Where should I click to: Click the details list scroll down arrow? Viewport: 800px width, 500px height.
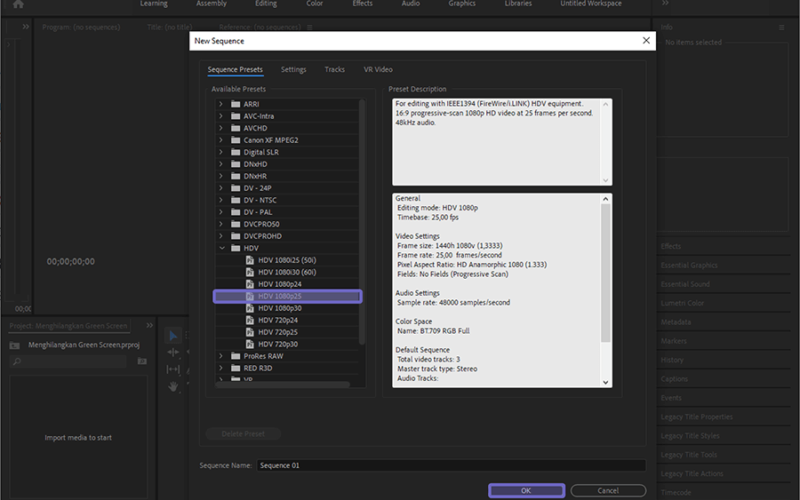(606, 382)
